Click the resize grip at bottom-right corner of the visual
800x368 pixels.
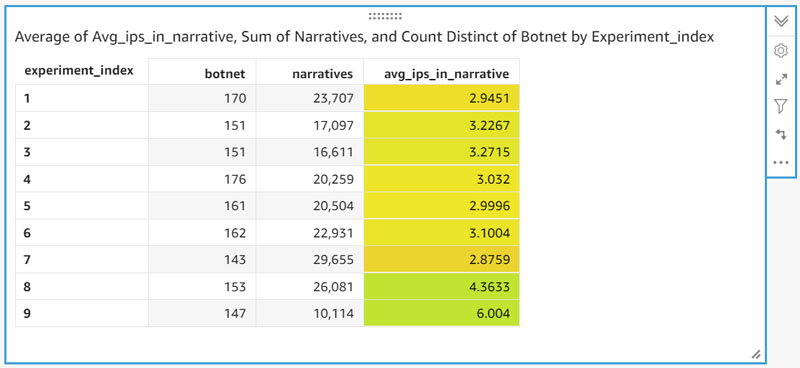(x=756, y=354)
